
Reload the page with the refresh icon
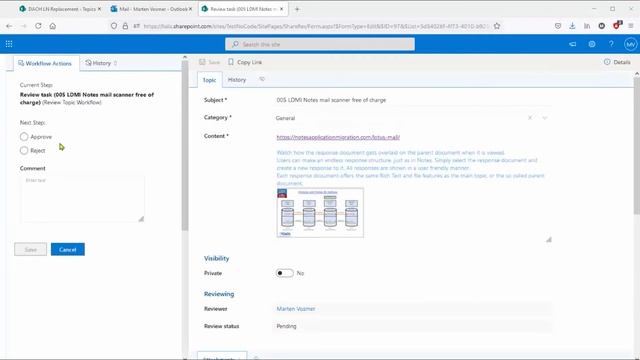[38, 26]
